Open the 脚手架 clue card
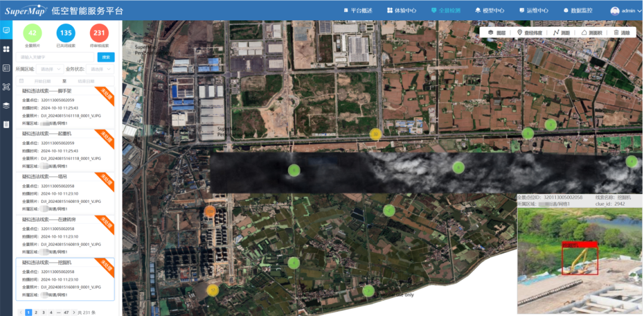 pos(65,108)
